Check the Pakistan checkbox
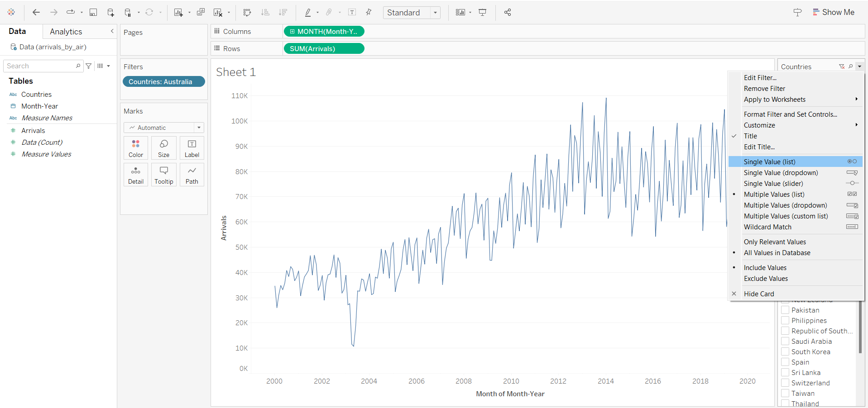The image size is (868, 408). 785,310
